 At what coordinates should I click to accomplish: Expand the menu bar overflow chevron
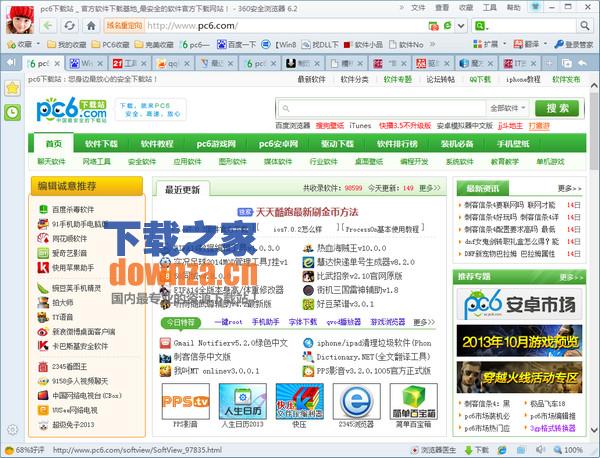(402, 7)
